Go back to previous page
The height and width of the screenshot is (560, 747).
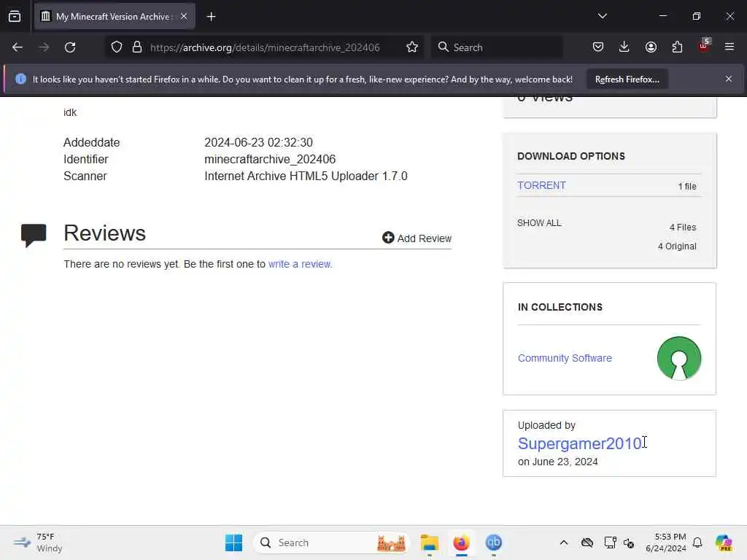(18, 47)
